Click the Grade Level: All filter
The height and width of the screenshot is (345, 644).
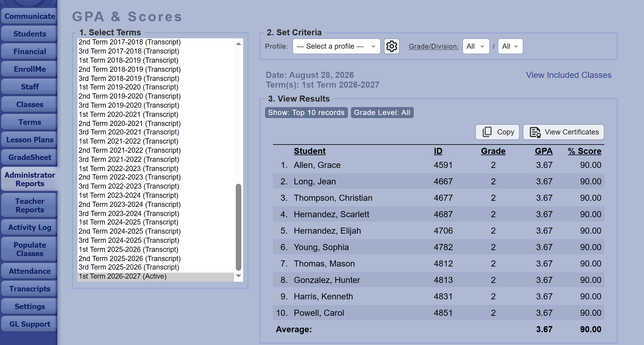(x=382, y=113)
